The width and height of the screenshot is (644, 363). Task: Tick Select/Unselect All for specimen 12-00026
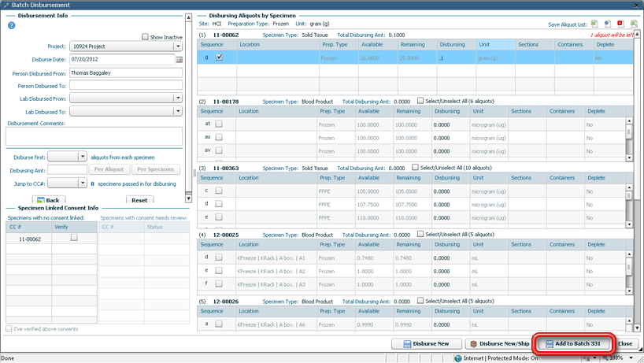pyautogui.click(x=420, y=301)
